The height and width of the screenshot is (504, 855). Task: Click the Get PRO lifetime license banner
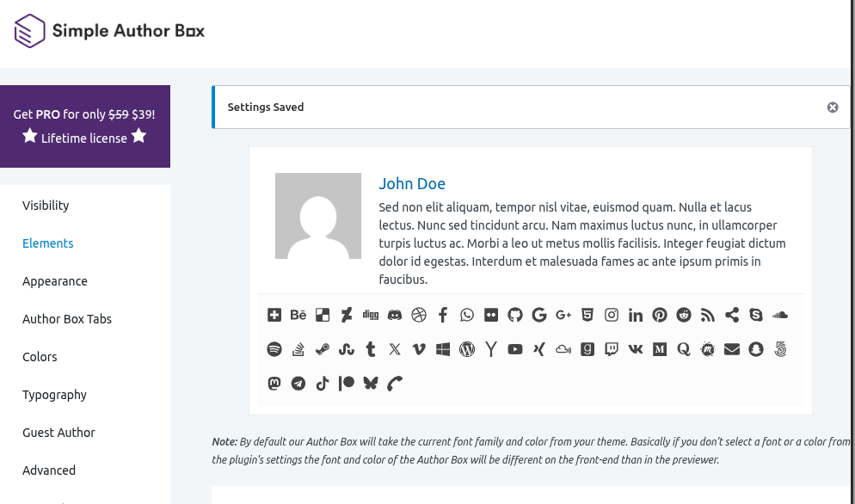[85, 126]
